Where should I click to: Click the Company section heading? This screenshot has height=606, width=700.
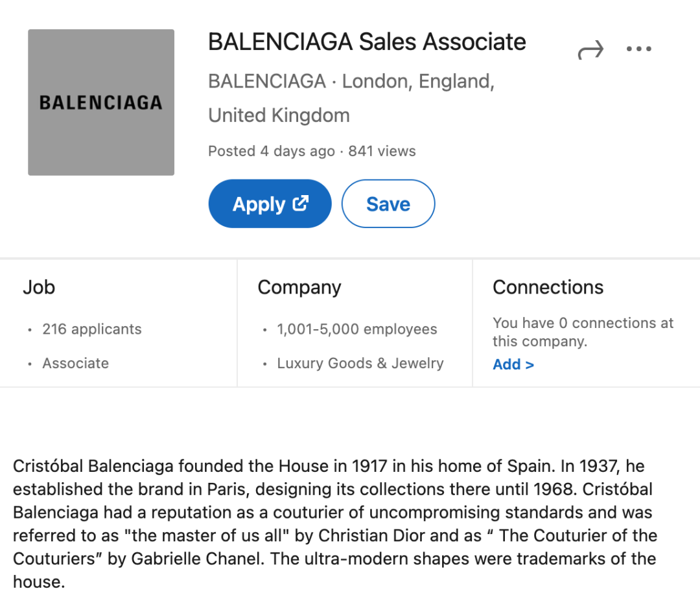click(299, 288)
